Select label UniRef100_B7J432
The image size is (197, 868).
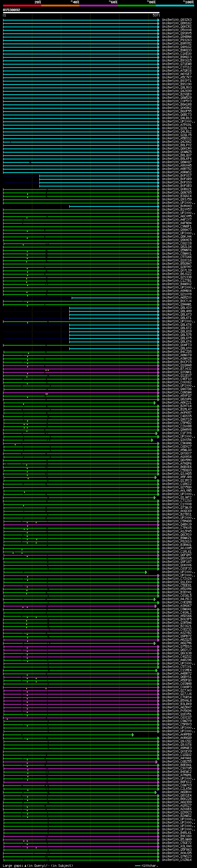pos(177,369)
